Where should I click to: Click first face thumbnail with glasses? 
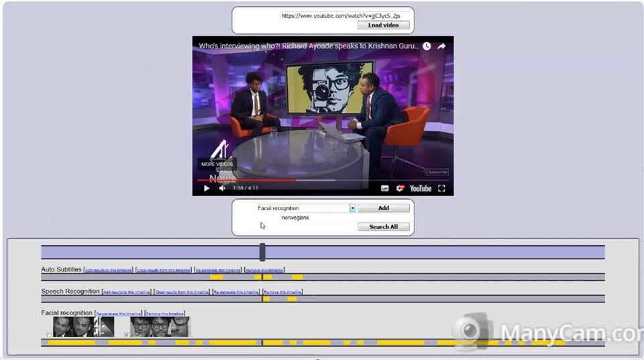pos(140,327)
